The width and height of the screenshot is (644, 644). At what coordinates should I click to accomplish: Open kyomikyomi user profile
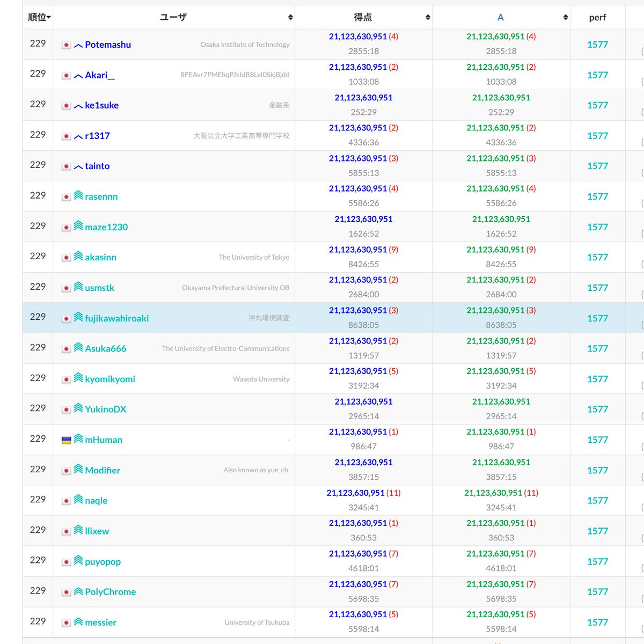(x=110, y=379)
